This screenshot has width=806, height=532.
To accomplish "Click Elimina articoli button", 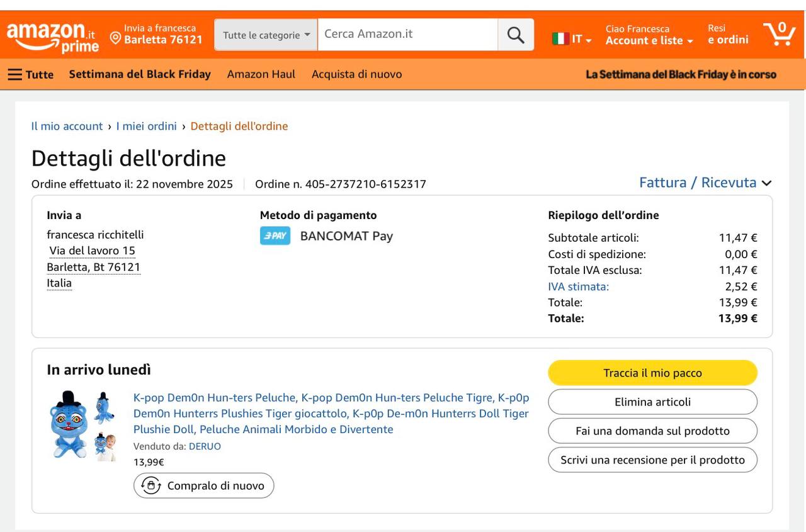I will click(652, 402).
